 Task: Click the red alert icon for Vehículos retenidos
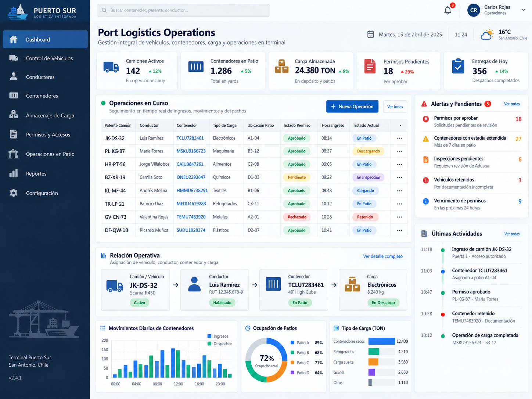click(426, 180)
